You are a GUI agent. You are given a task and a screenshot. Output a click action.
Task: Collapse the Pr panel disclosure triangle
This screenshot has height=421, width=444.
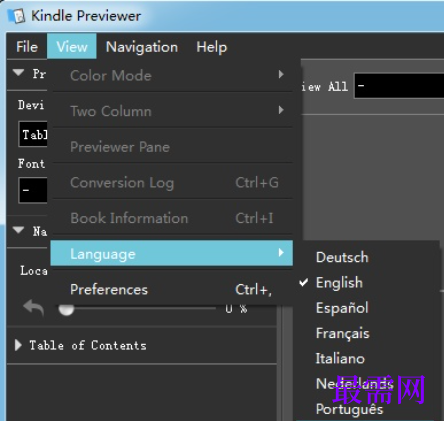tap(18, 72)
